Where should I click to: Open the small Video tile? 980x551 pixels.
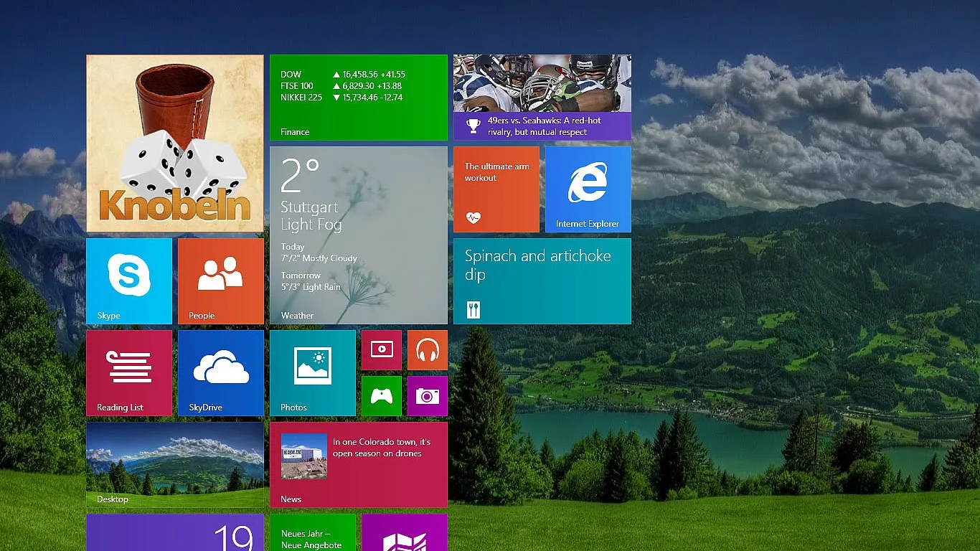coord(382,350)
